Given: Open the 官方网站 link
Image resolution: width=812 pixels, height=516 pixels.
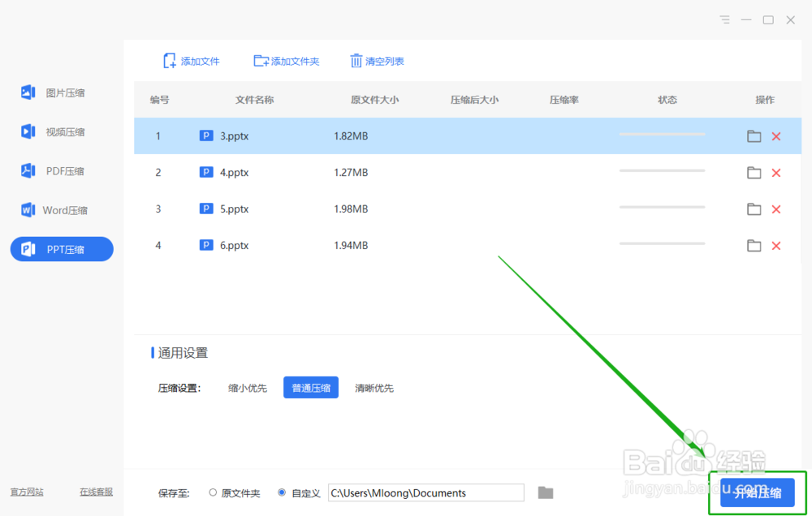Looking at the screenshot, I should coord(27,492).
